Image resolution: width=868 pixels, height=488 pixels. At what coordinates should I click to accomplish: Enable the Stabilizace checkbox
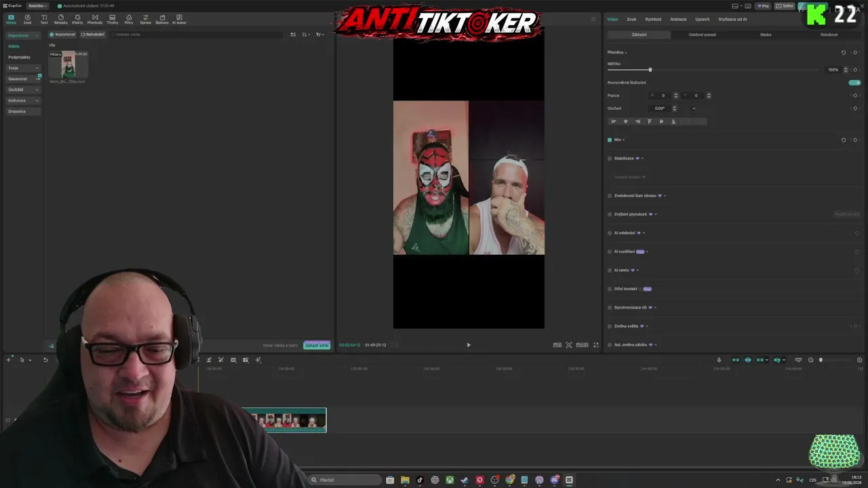coord(610,159)
